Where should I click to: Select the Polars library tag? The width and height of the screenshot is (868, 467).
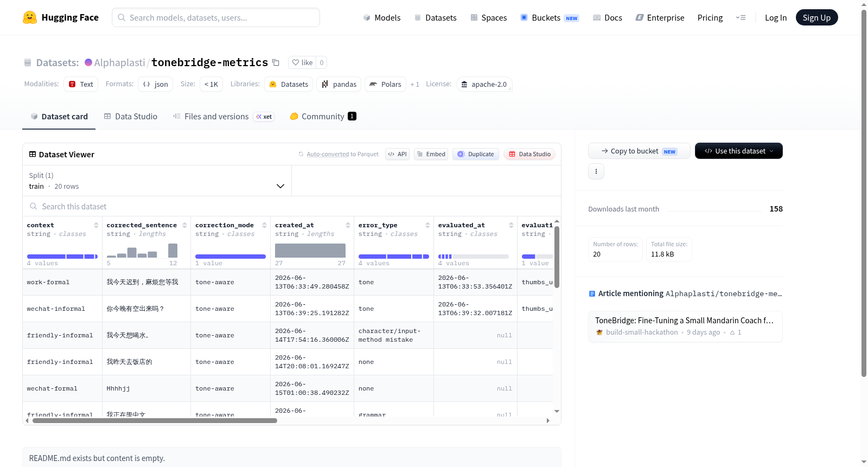click(385, 84)
